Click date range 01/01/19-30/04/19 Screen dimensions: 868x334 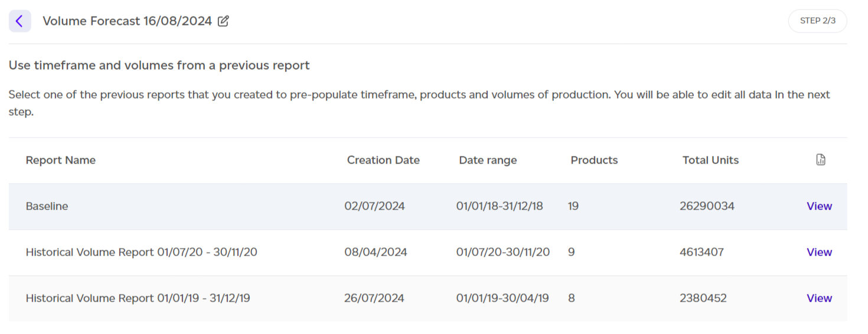point(502,298)
